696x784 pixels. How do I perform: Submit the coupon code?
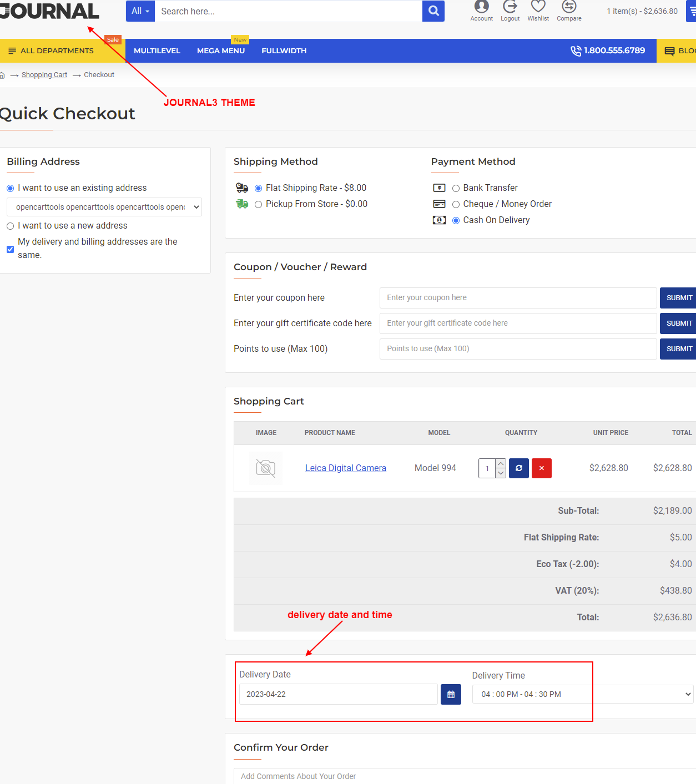coord(679,298)
